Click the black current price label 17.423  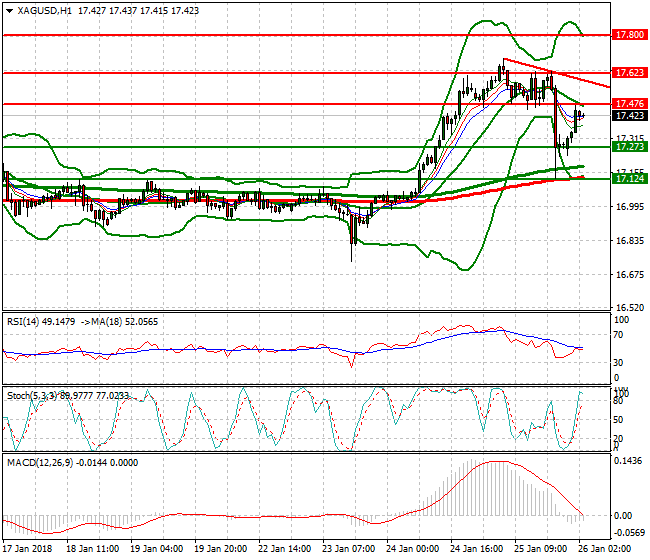(x=628, y=116)
